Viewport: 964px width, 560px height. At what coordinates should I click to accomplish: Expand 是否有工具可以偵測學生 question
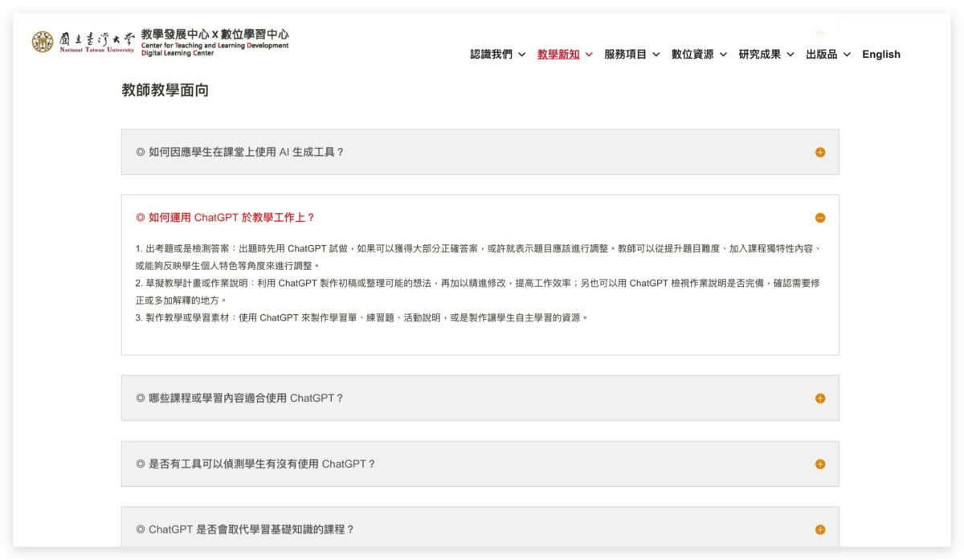tap(480, 464)
